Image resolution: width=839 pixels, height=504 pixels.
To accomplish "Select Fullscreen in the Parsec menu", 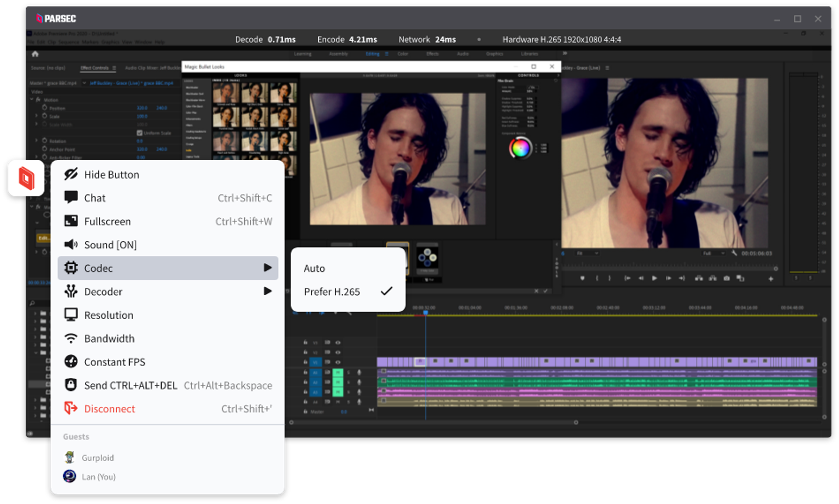I will [168, 221].
